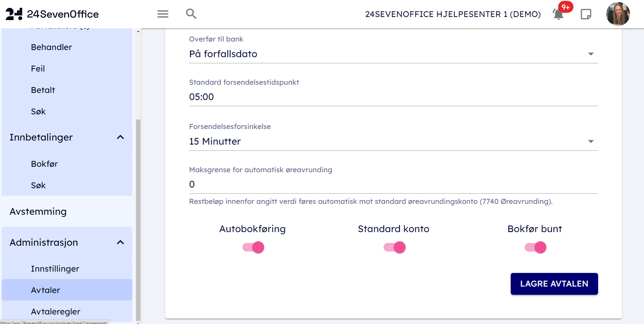644x324 pixels.
Task: Toggle the Bokfør bunt switch
Action: point(536,247)
